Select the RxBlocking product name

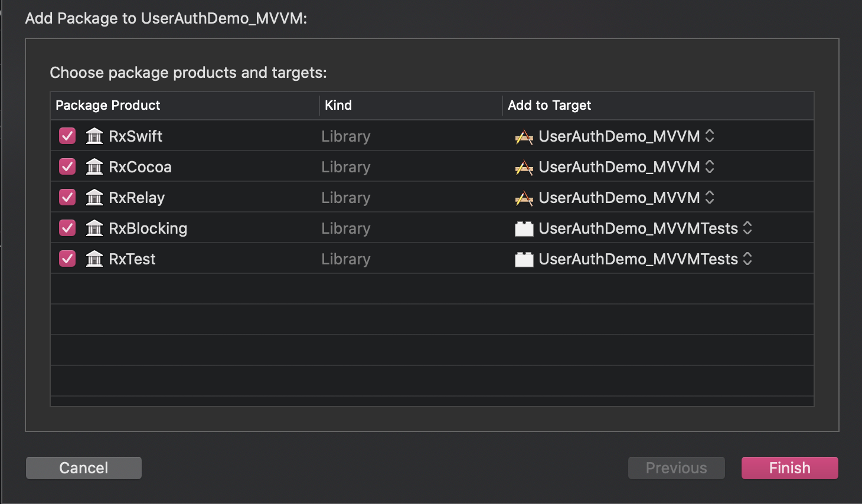(x=148, y=228)
